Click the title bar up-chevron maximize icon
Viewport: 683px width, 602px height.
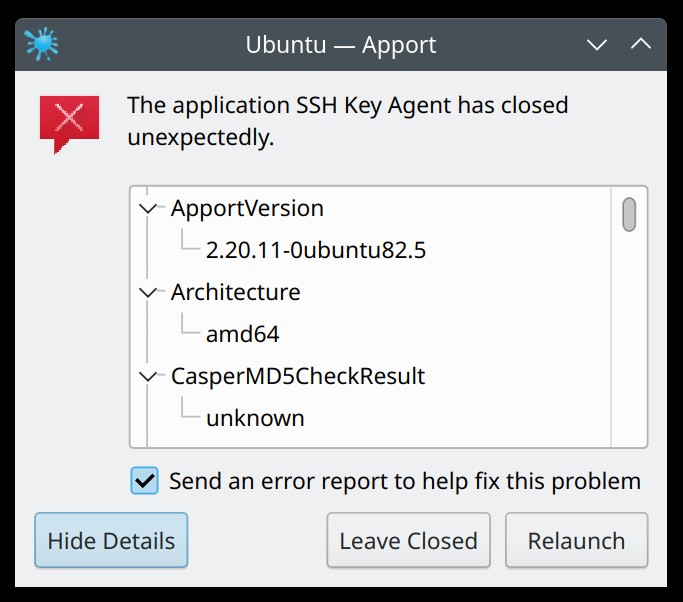[641, 44]
